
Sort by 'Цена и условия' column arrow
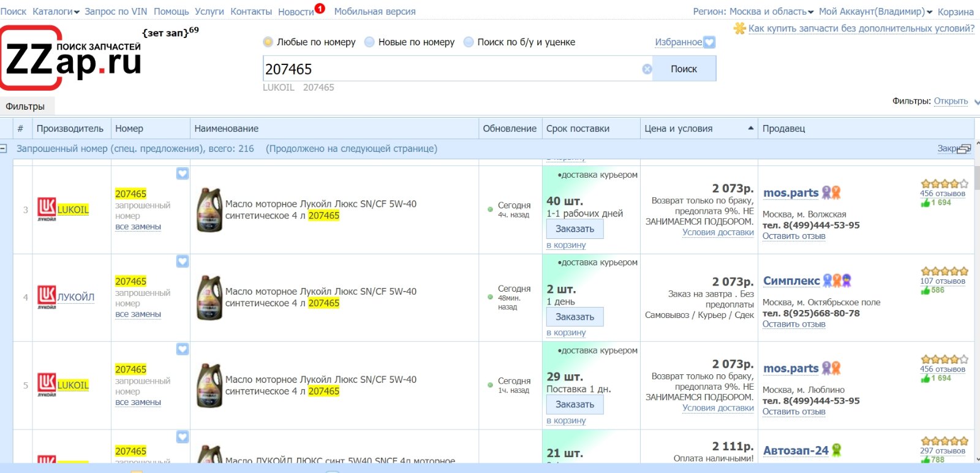(750, 128)
